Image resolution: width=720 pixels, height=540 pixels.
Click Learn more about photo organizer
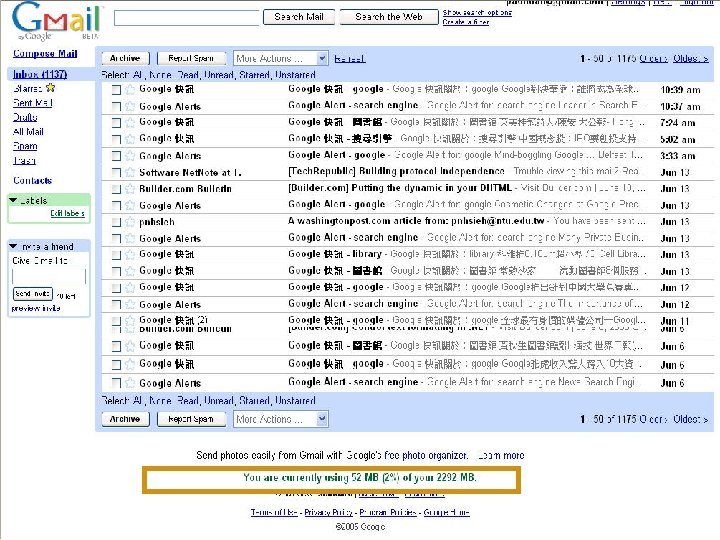[501, 456]
